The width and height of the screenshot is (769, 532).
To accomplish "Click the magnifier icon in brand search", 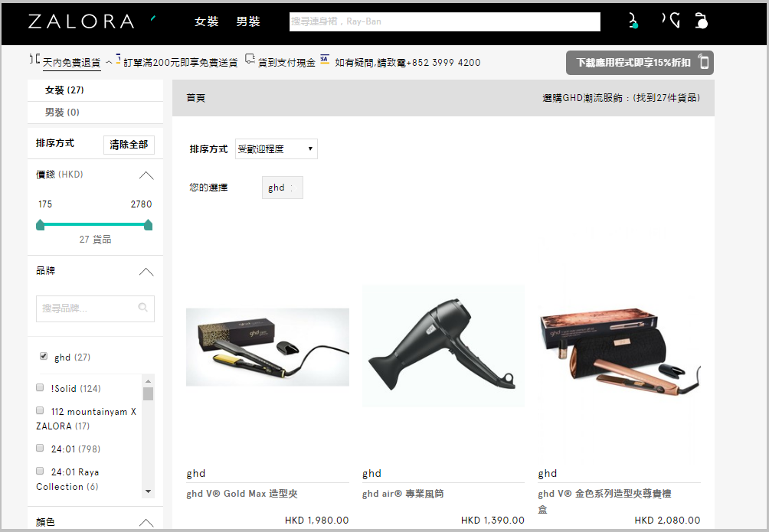I will [x=142, y=308].
